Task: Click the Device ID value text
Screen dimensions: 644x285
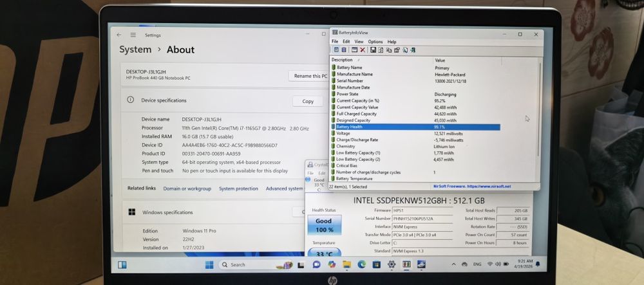Action: (x=230, y=145)
